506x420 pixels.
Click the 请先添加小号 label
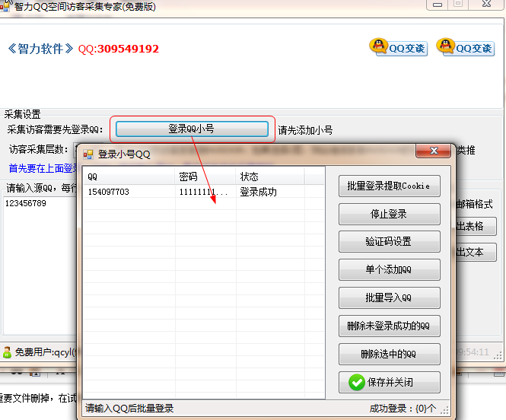pos(305,130)
